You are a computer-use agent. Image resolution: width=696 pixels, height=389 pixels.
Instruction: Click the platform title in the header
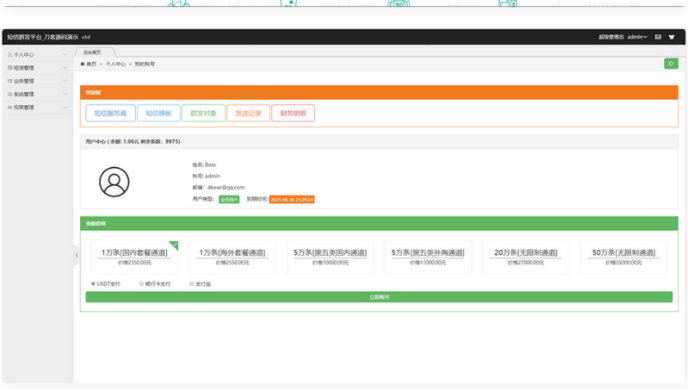(x=43, y=37)
